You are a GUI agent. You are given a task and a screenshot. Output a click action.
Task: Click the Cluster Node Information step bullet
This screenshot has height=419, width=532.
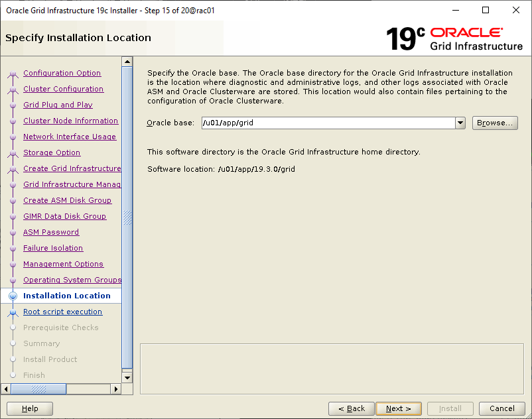pos(13,121)
